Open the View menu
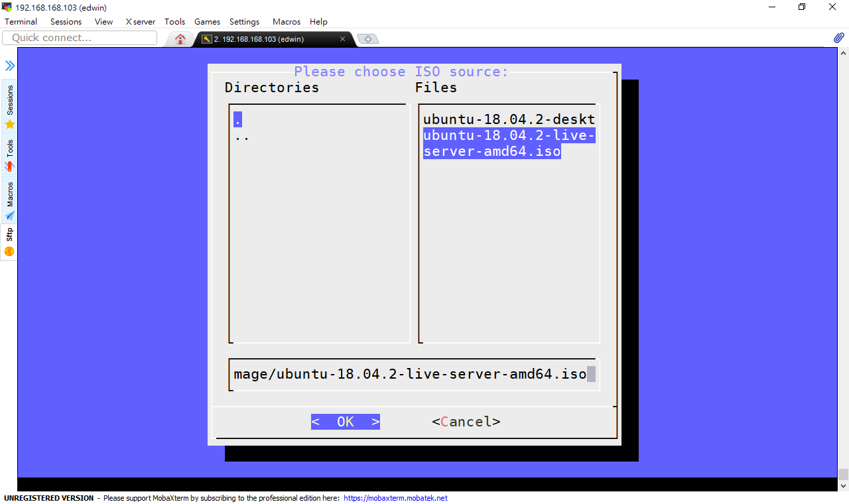The image size is (849, 504). pos(103,21)
